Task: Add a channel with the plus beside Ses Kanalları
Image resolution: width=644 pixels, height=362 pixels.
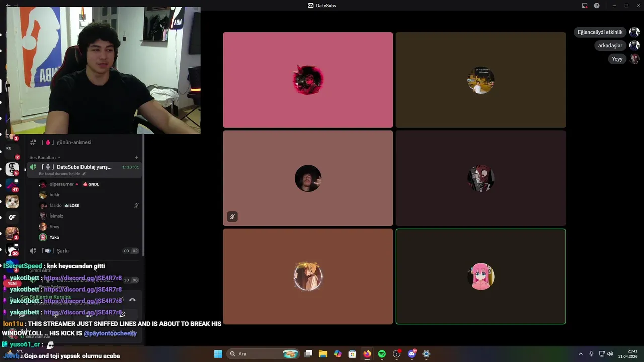Action: (136, 157)
